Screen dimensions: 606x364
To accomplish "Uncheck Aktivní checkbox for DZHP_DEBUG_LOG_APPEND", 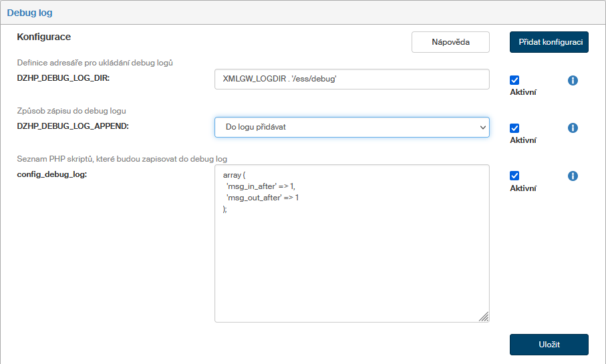I will [514, 128].
